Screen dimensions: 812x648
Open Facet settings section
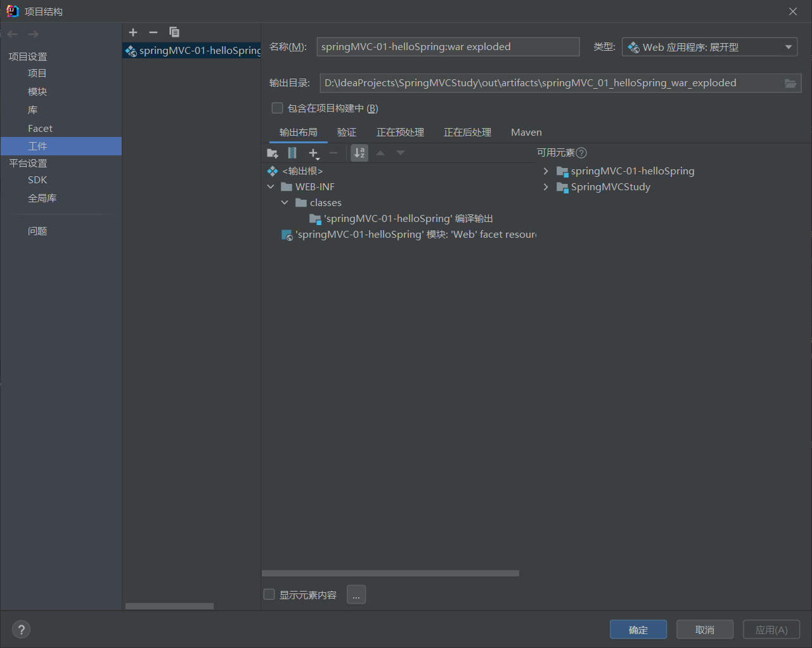[x=40, y=129]
